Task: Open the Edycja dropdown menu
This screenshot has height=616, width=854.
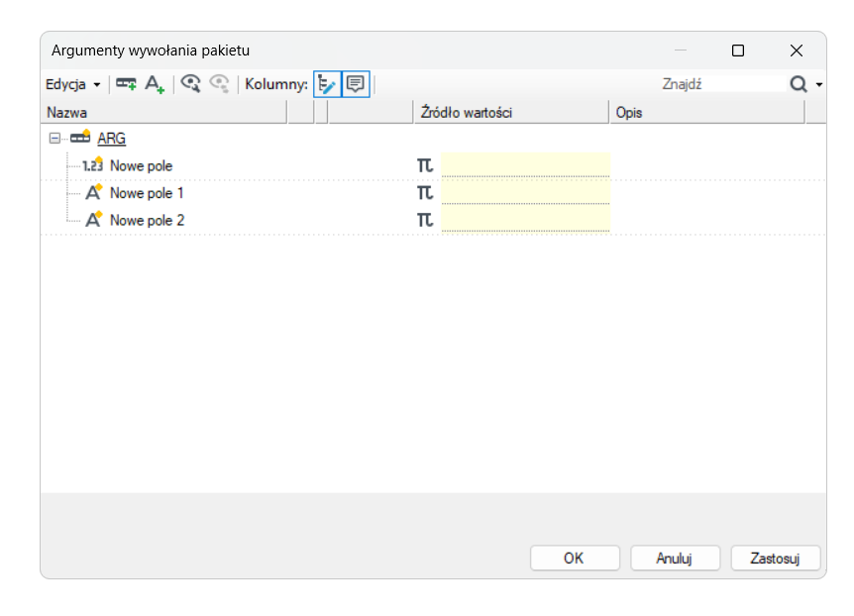Action: point(73,84)
